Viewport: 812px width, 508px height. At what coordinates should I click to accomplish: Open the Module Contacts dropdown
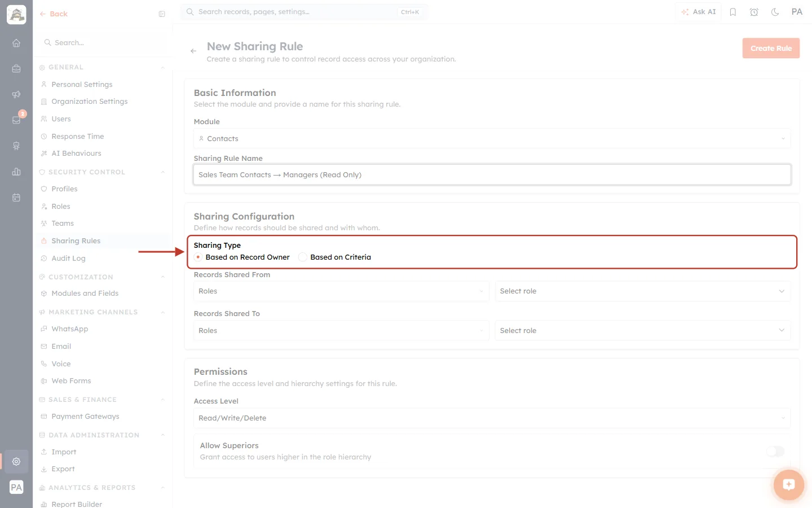[x=492, y=138]
